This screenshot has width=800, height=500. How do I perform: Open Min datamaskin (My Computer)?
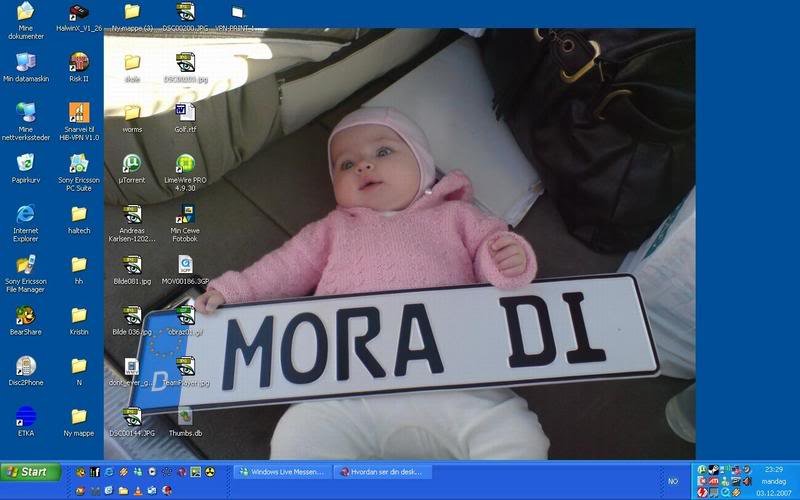point(25,62)
